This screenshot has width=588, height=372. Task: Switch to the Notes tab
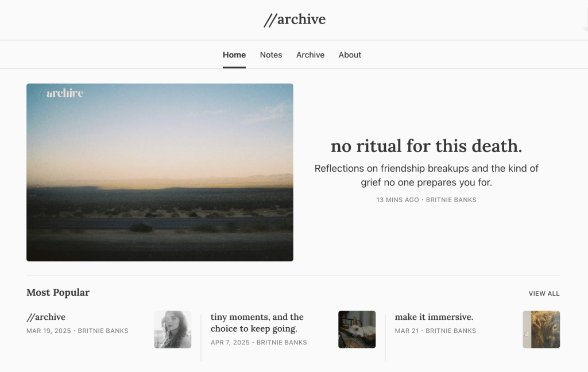pos(271,55)
